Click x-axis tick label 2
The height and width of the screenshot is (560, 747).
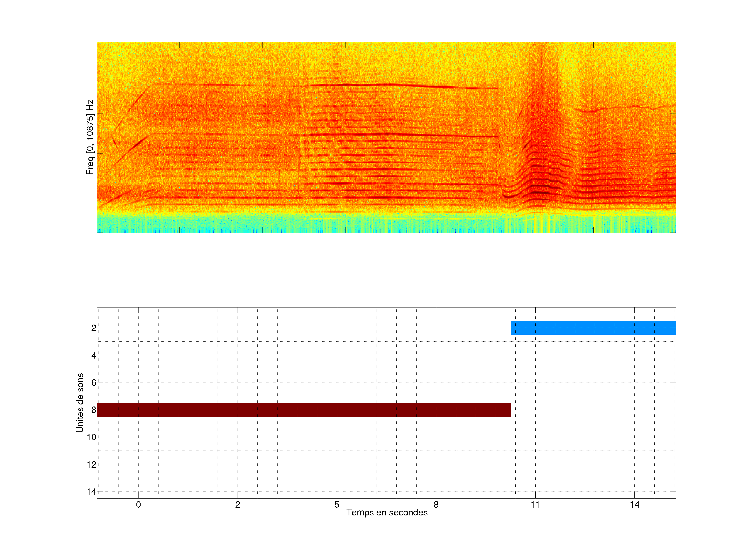237,505
